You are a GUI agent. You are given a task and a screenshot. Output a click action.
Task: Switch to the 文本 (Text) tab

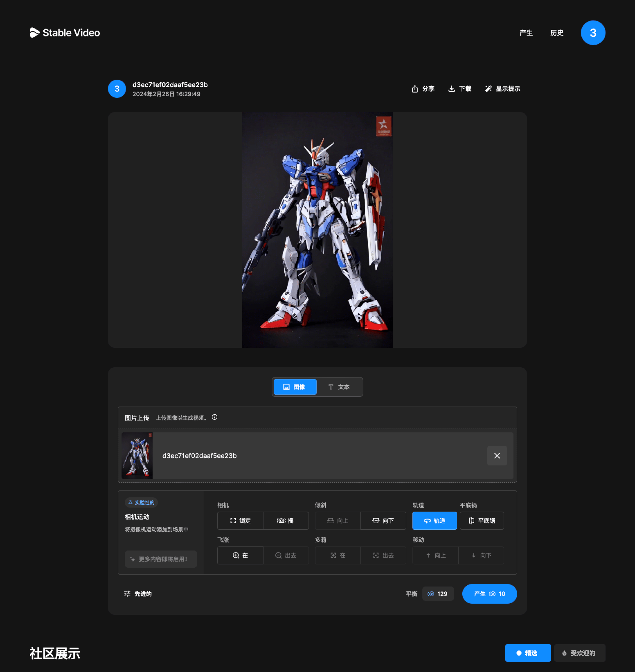339,387
